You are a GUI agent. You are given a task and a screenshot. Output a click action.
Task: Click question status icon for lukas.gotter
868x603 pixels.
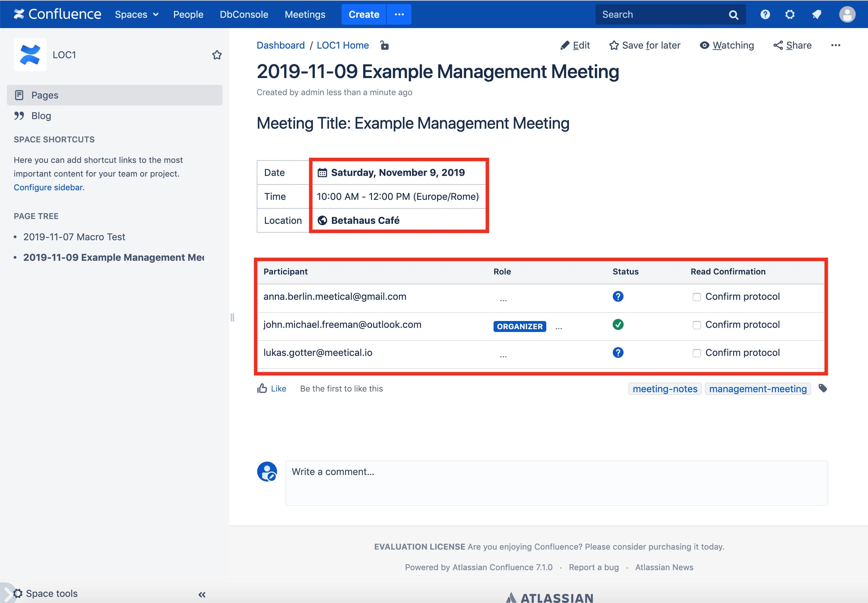pyautogui.click(x=618, y=352)
